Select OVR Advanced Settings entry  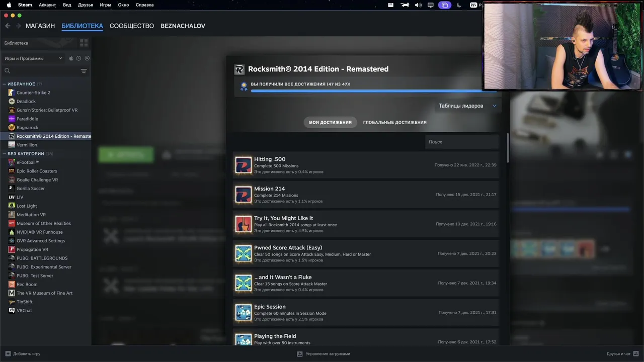click(40, 241)
